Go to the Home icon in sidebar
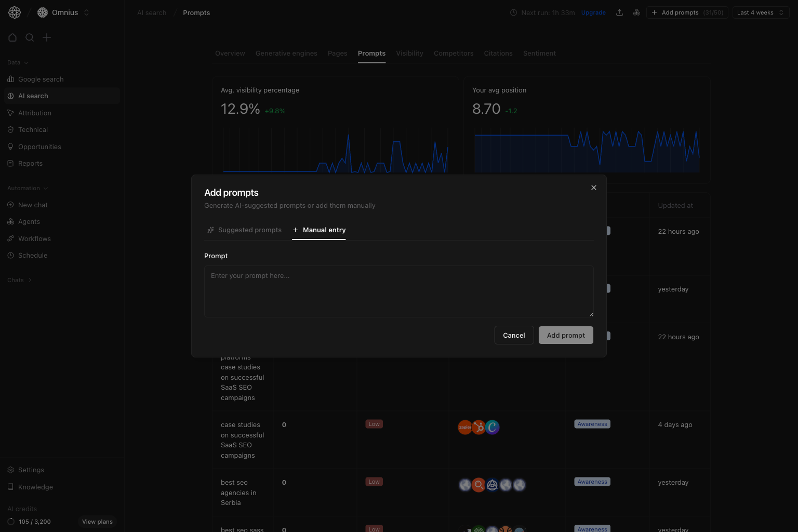The height and width of the screenshot is (532, 798). pyautogui.click(x=12, y=37)
